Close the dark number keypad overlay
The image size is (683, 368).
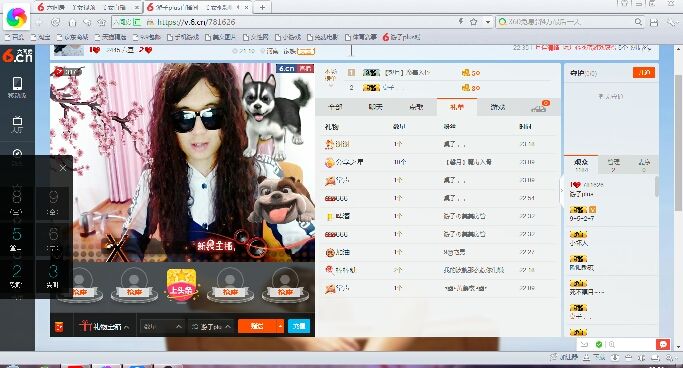63,168
